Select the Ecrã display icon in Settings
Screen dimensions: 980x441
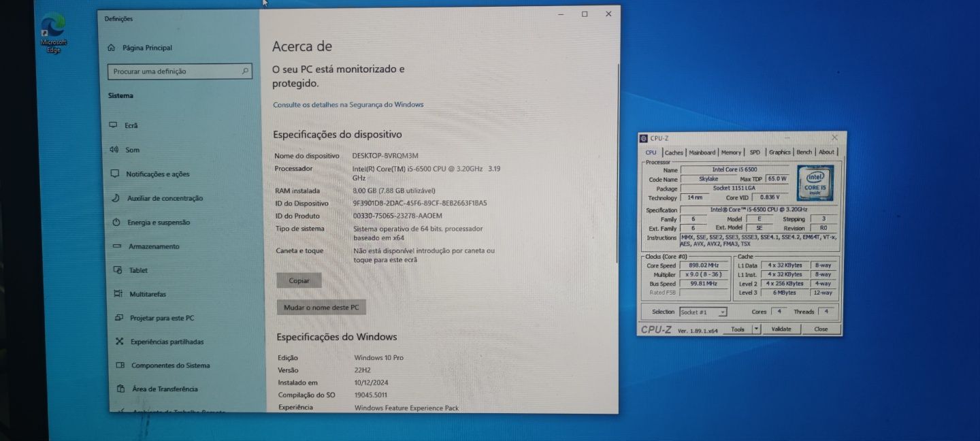pyautogui.click(x=114, y=125)
